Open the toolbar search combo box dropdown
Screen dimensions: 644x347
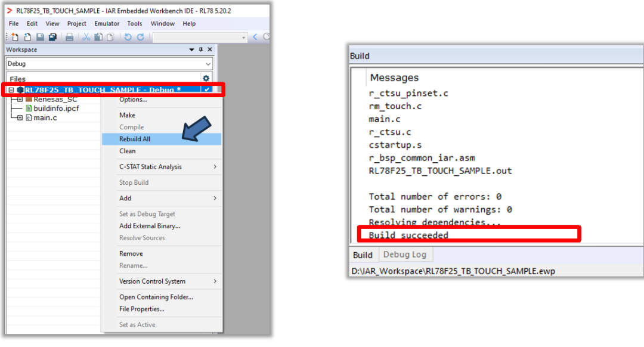[x=243, y=38]
